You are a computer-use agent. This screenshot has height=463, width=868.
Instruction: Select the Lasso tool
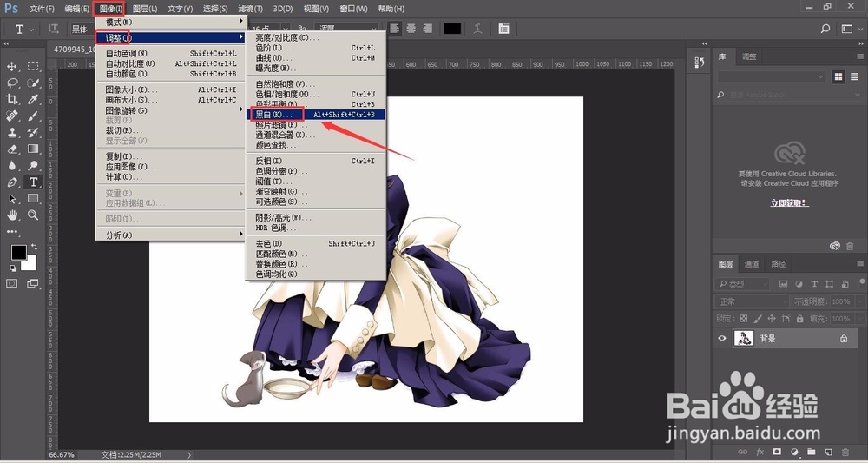click(11, 83)
